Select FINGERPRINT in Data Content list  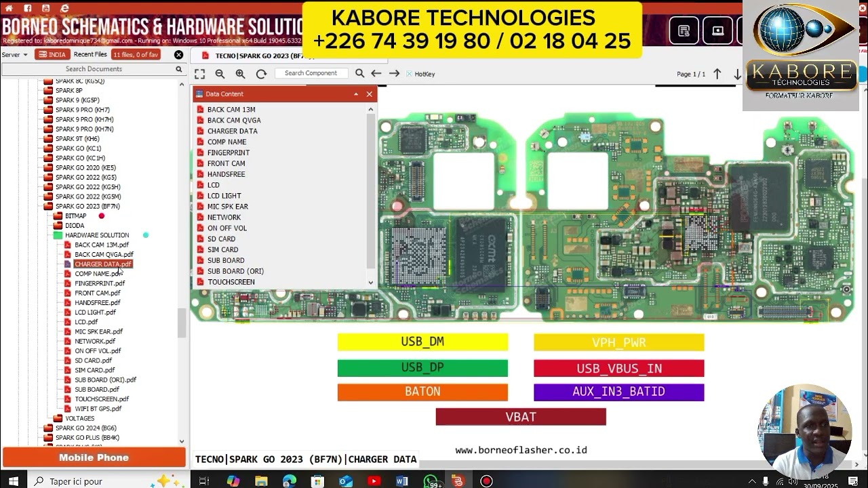pos(229,152)
